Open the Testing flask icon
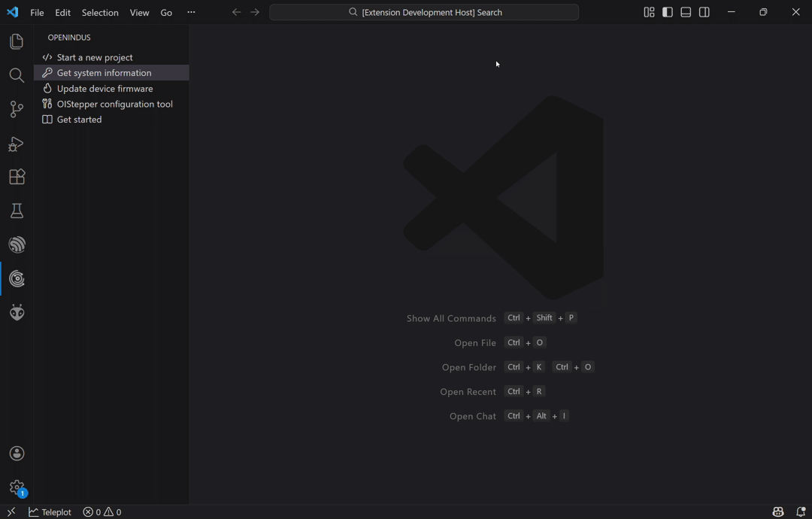Screen dimensions: 812x519 [x=17, y=211]
